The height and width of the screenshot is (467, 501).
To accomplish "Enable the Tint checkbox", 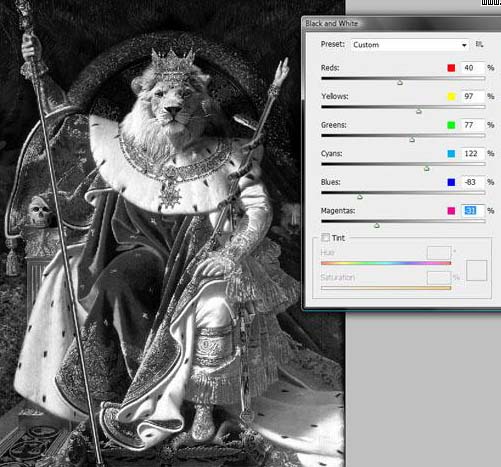I will (x=325, y=237).
